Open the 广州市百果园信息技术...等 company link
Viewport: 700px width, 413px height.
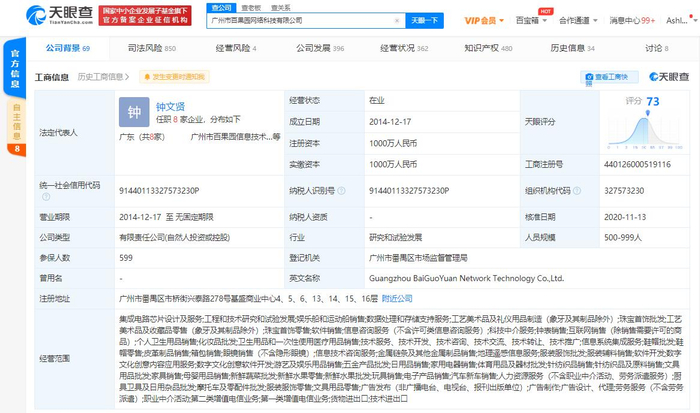pyautogui.click(x=235, y=137)
